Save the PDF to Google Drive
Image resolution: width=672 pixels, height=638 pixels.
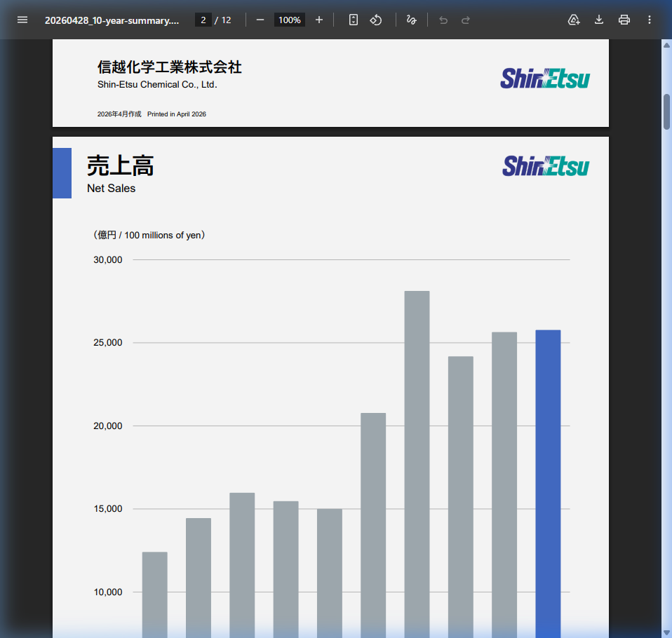pyautogui.click(x=574, y=20)
